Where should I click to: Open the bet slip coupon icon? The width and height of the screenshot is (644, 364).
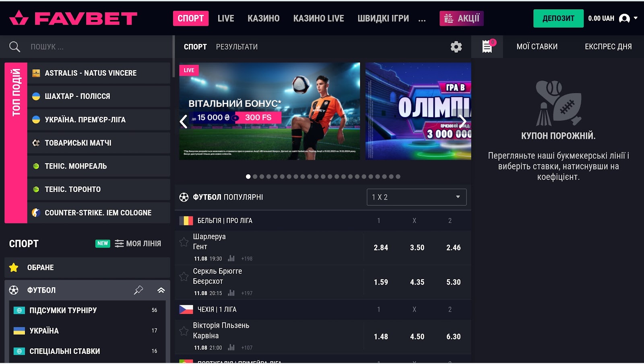[x=487, y=46]
